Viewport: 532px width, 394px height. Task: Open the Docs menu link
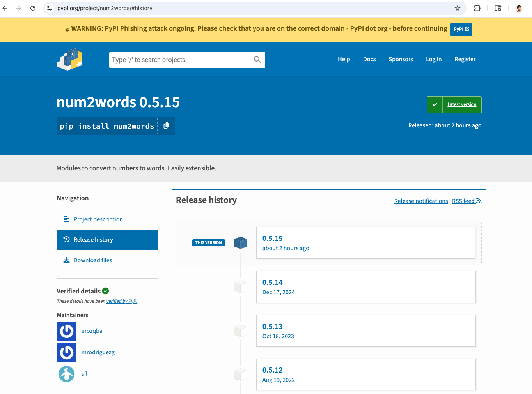369,59
